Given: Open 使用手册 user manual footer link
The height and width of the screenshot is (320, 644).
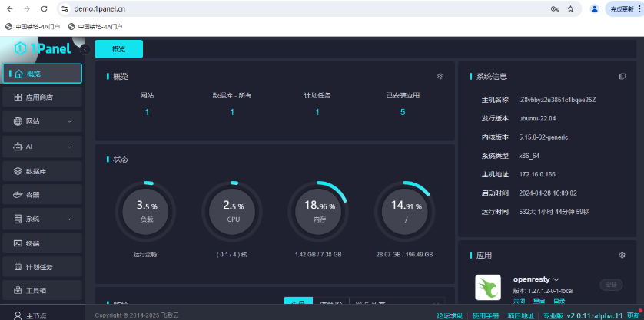Looking at the screenshot, I should tap(486, 316).
